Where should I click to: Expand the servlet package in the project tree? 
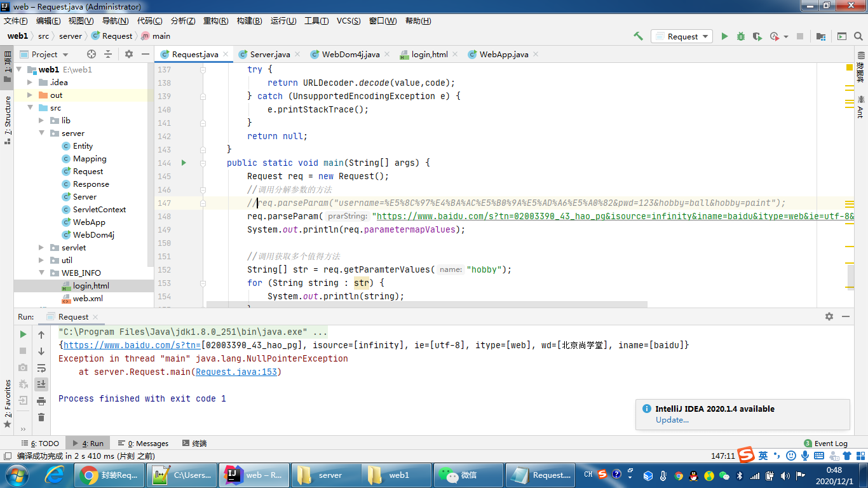(x=41, y=247)
